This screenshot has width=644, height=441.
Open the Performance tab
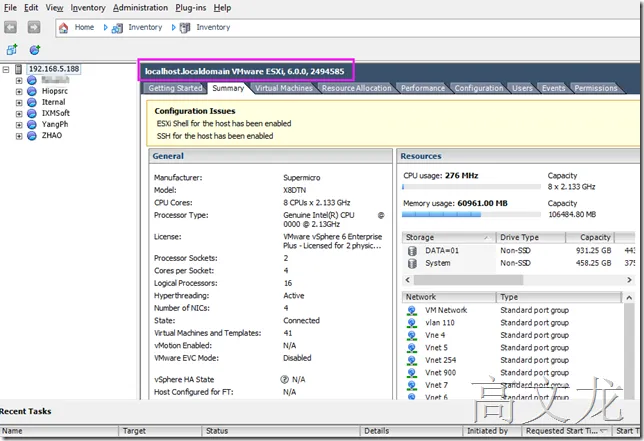click(423, 88)
